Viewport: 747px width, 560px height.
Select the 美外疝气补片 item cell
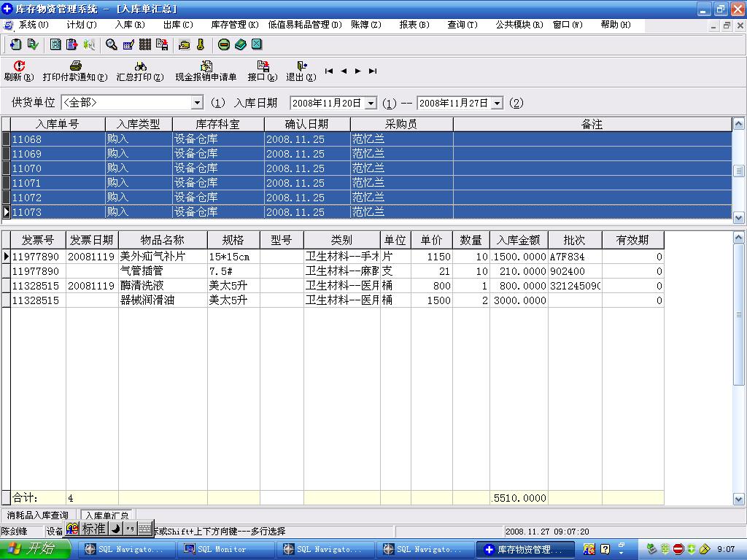[x=163, y=256]
